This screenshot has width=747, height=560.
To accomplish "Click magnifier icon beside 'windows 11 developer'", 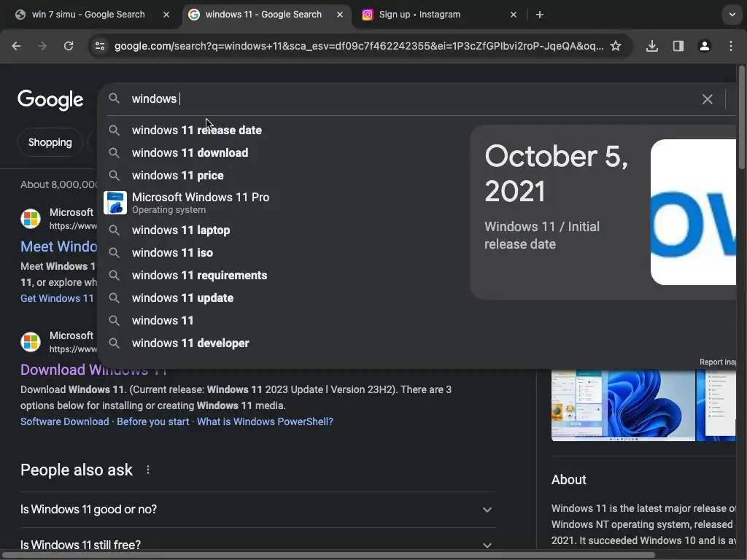I will click(114, 343).
